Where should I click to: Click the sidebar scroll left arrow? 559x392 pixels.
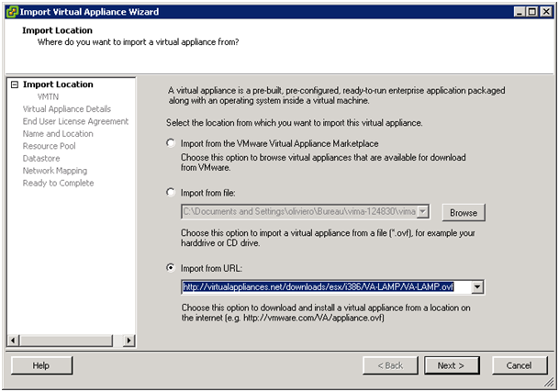coord(13,341)
